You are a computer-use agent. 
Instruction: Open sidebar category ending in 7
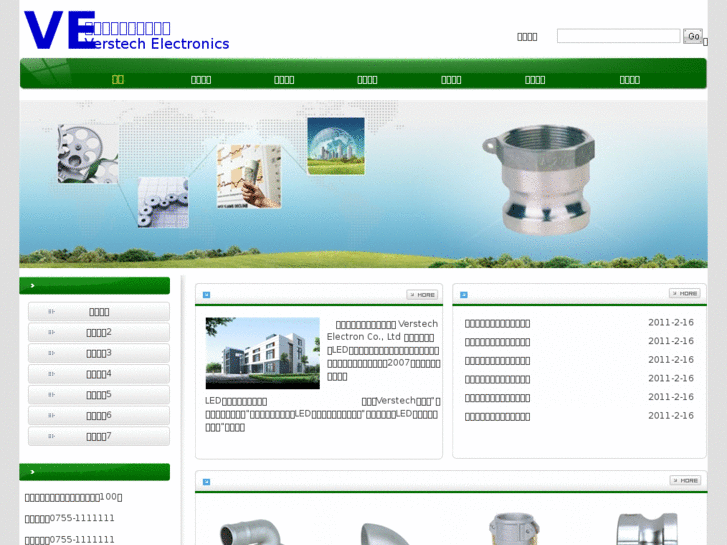(99, 436)
